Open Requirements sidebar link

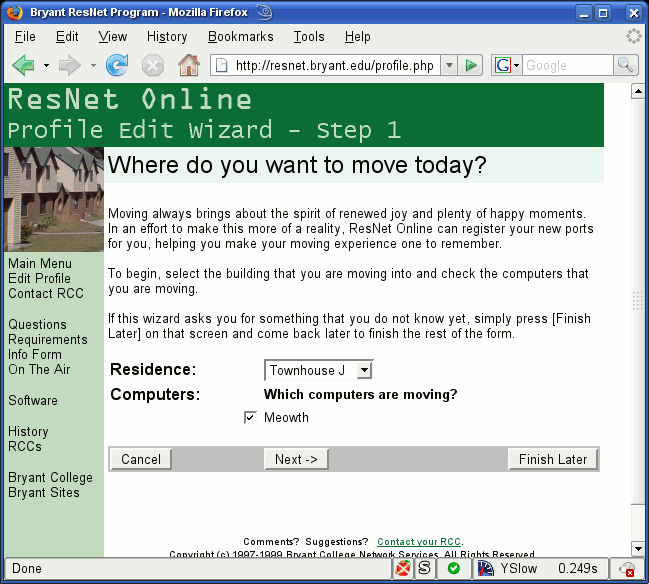pyautogui.click(x=48, y=339)
